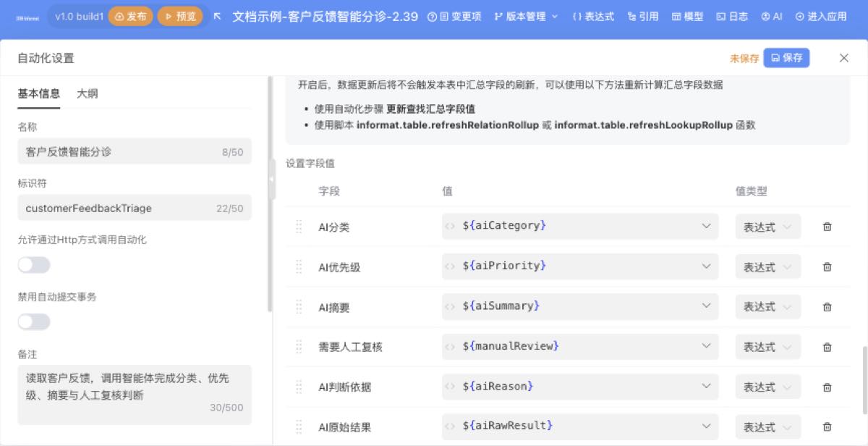Open 引用 in the top bar
This screenshot has width=868, height=446.
(643, 16)
